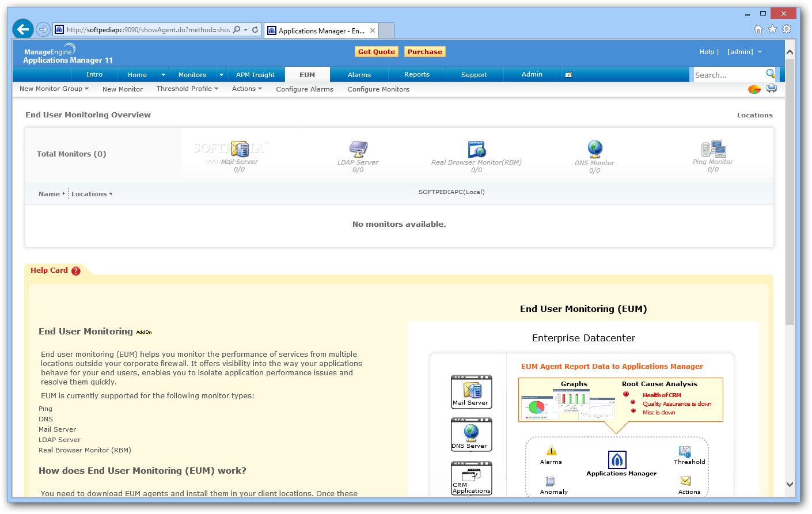Click the vertical scrollbar thumb
Screen dimensions: 812x514
coord(790,192)
